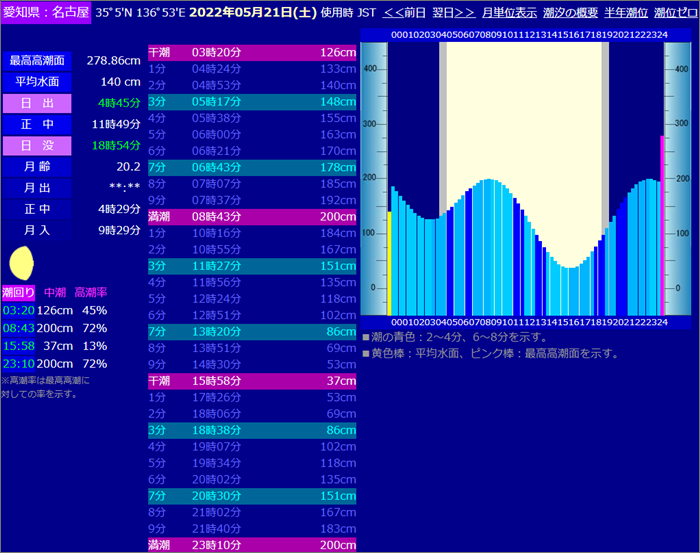Click the 1分 17時26分 53cm row
700x553 pixels.
tap(252, 397)
